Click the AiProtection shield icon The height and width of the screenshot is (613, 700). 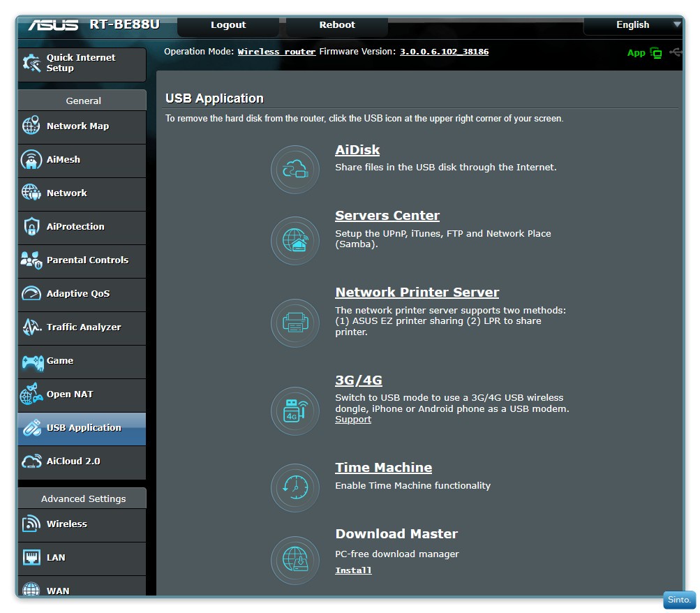pyautogui.click(x=31, y=226)
